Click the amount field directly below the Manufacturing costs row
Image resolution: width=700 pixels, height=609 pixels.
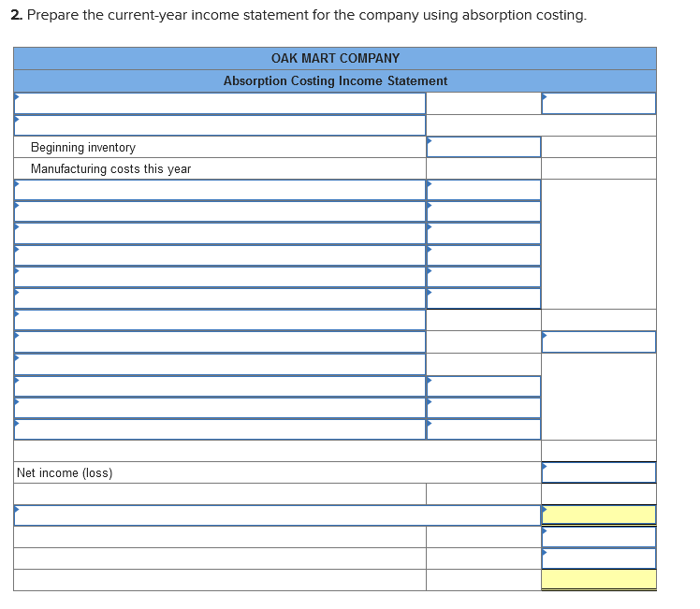coord(484,190)
